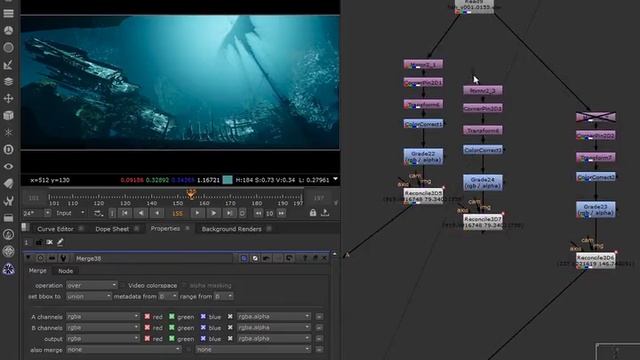Toggle A channels blue checkbox
The width and height of the screenshot is (640, 360).
click(203, 316)
